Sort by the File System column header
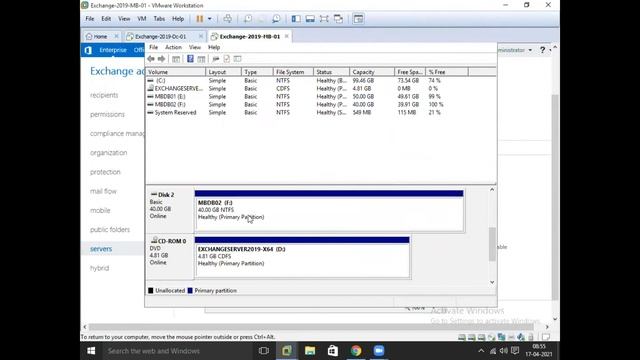Image resolution: width=640 pixels, height=360 pixels. 293,72
